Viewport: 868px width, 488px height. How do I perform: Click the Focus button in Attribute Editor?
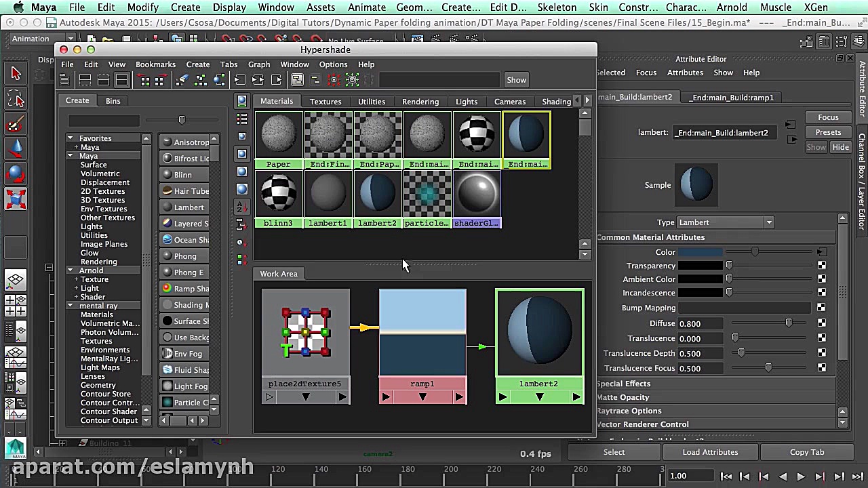[x=828, y=117]
